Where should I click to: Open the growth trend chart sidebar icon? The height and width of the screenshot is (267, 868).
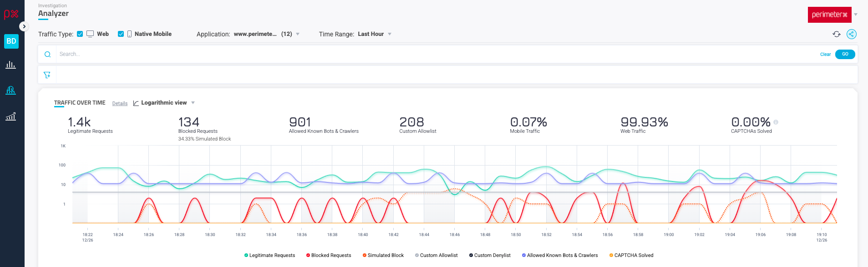(x=10, y=116)
